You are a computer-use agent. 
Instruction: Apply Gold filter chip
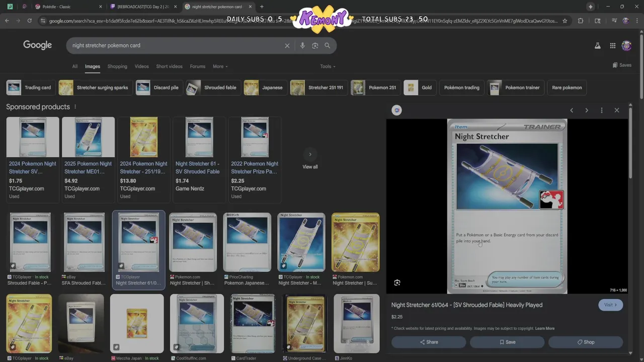tap(420, 87)
